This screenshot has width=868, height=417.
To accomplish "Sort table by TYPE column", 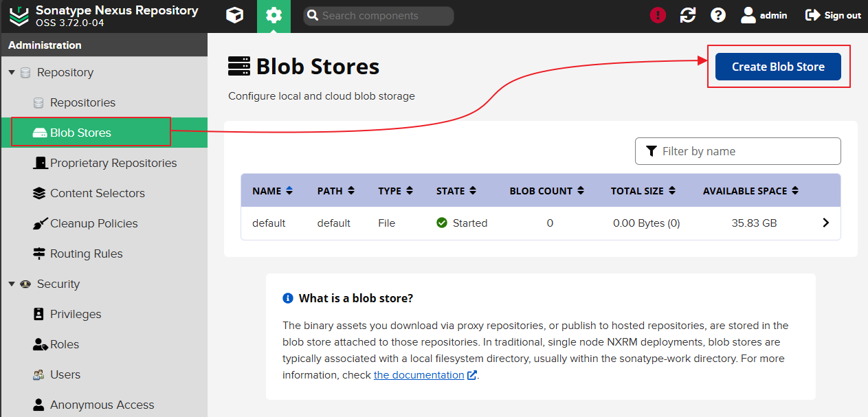I will pyautogui.click(x=396, y=191).
